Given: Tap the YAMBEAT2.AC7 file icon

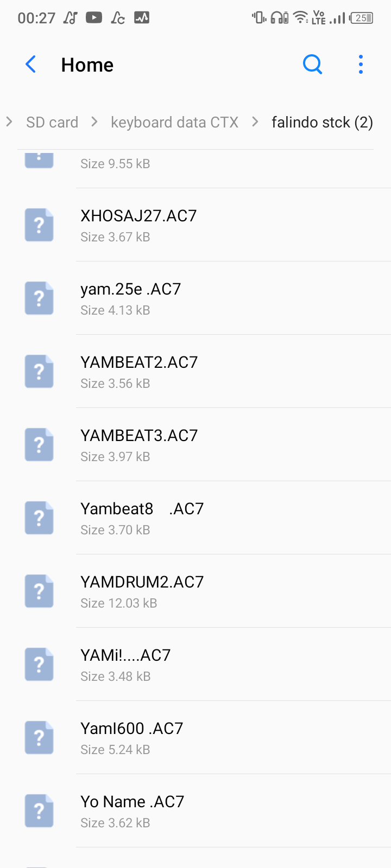Looking at the screenshot, I should [39, 372].
